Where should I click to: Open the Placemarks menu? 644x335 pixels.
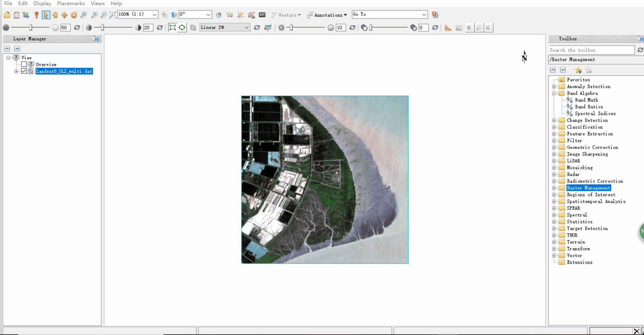tap(71, 3)
